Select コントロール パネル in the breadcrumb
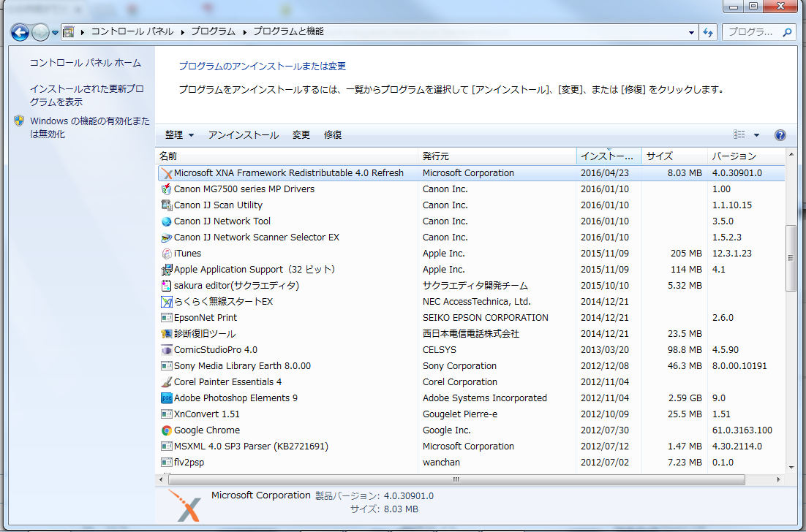This screenshot has height=532, width=806. click(x=132, y=32)
